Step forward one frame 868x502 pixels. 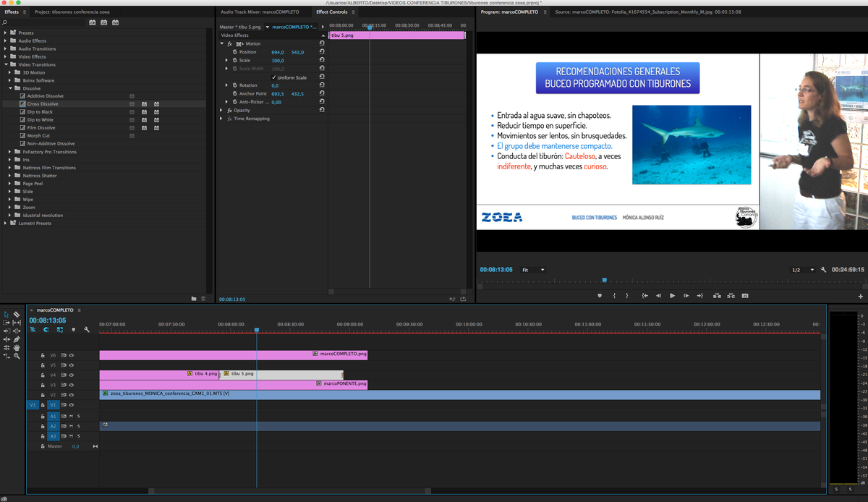686,296
